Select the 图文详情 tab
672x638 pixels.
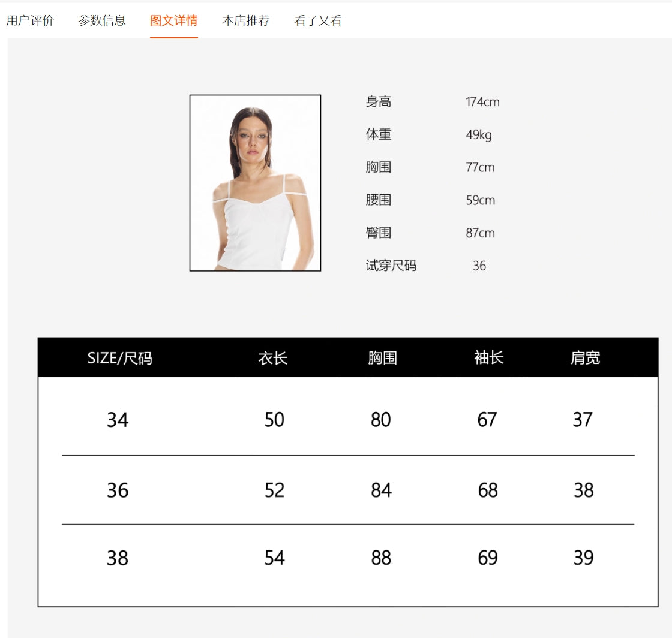[x=174, y=20]
